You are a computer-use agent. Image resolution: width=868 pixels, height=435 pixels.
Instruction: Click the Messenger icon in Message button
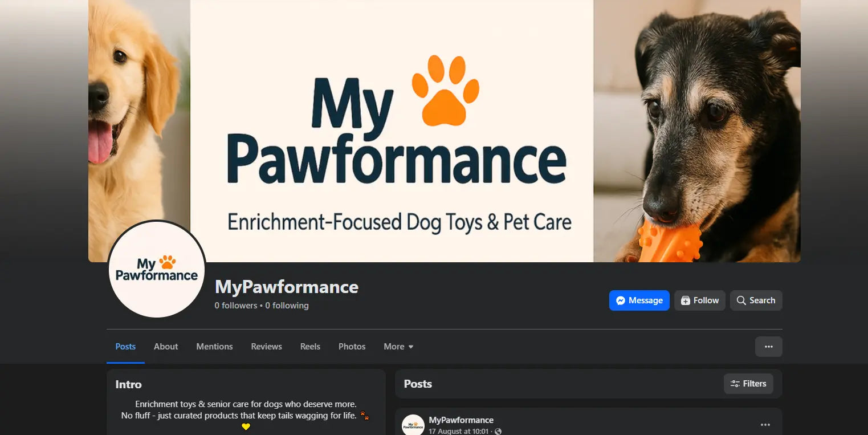621,300
